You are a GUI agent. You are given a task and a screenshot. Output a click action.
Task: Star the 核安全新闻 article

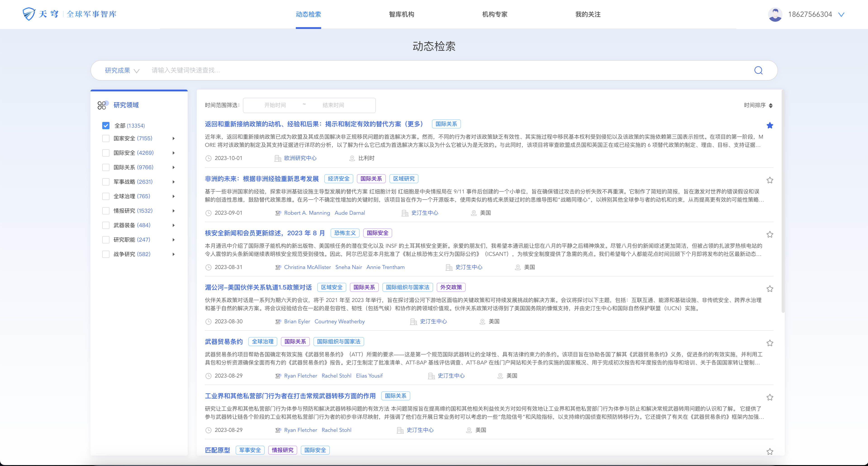(x=770, y=234)
